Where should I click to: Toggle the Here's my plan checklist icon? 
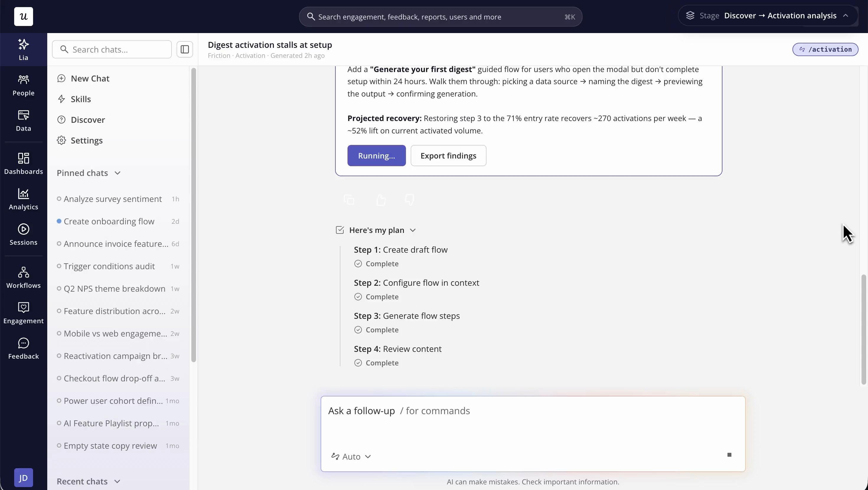[x=340, y=230]
